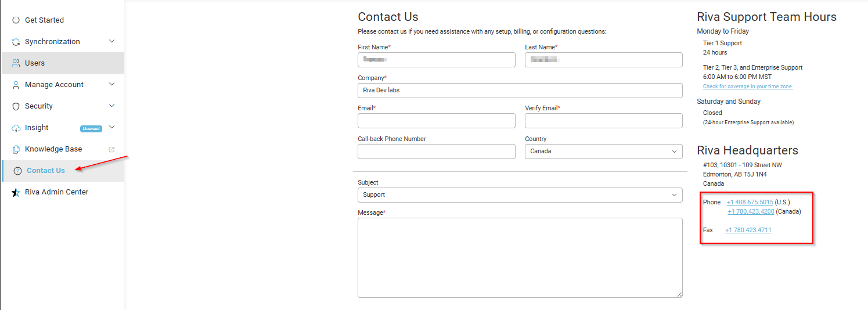The image size is (868, 310).
Task: Click the Riva Admin Center star icon
Action: pos(16,192)
